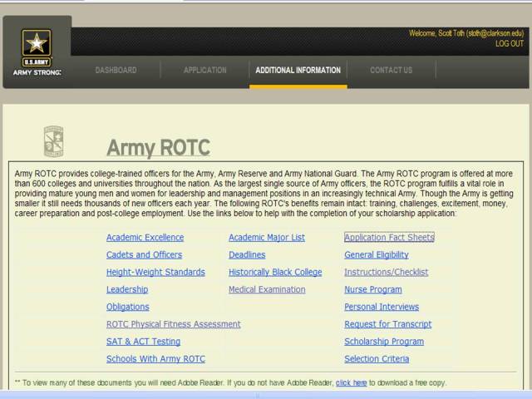Open the Academic Excellence link
532x399 pixels.
pos(145,238)
